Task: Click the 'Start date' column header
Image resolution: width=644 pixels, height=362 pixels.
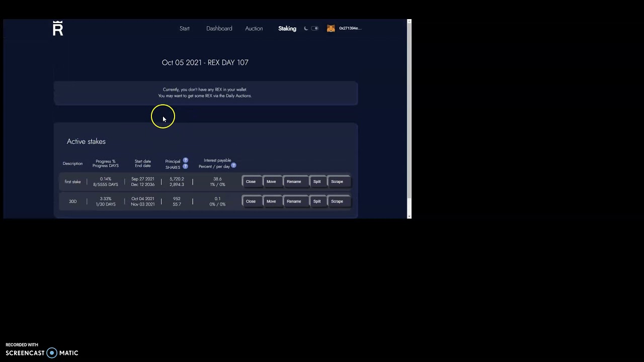Action: click(x=143, y=161)
